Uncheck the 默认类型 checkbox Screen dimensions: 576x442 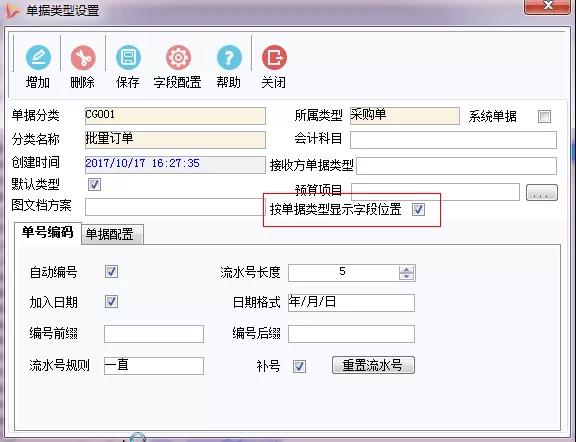pyautogui.click(x=94, y=184)
